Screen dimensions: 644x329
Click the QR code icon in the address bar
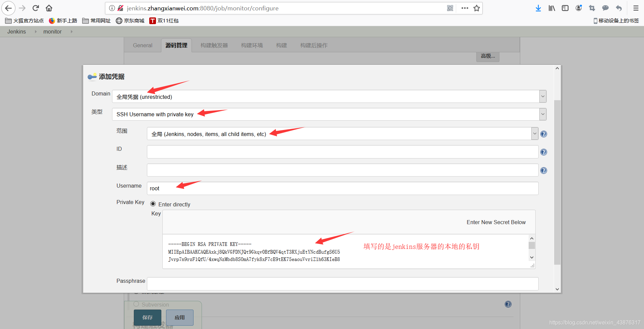pos(450,8)
